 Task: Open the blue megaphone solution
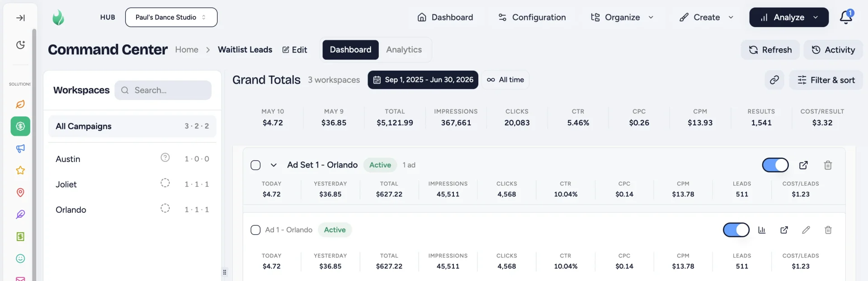20,148
